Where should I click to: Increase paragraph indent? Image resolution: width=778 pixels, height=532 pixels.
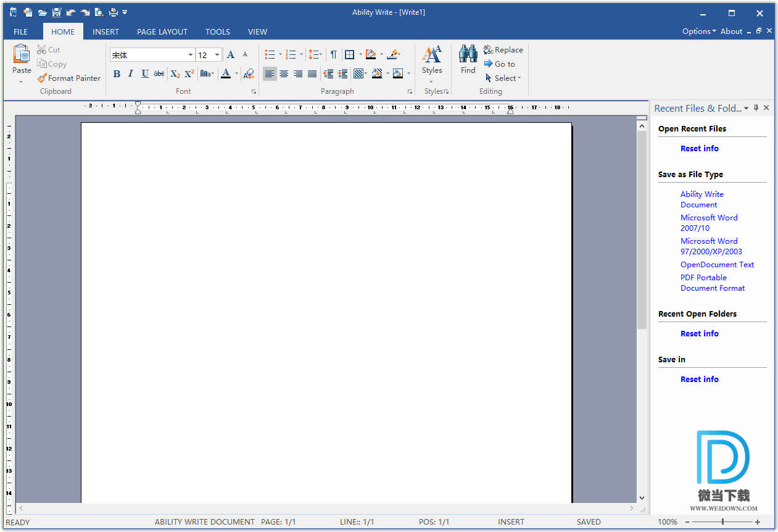[342, 74]
